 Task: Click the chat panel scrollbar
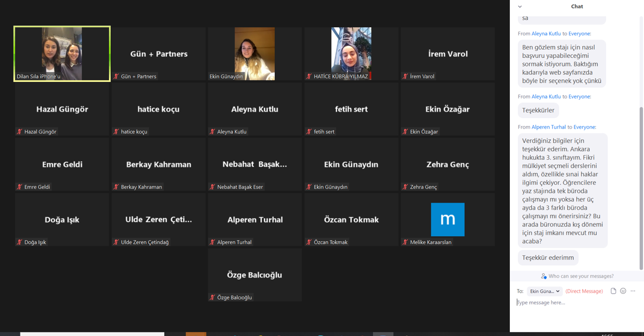tap(641, 188)
